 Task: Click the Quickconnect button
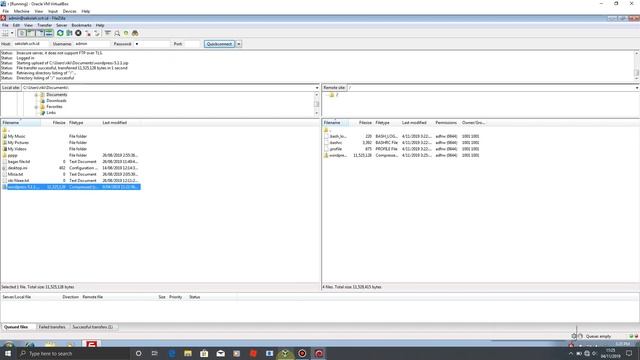(x=219, y=44)
